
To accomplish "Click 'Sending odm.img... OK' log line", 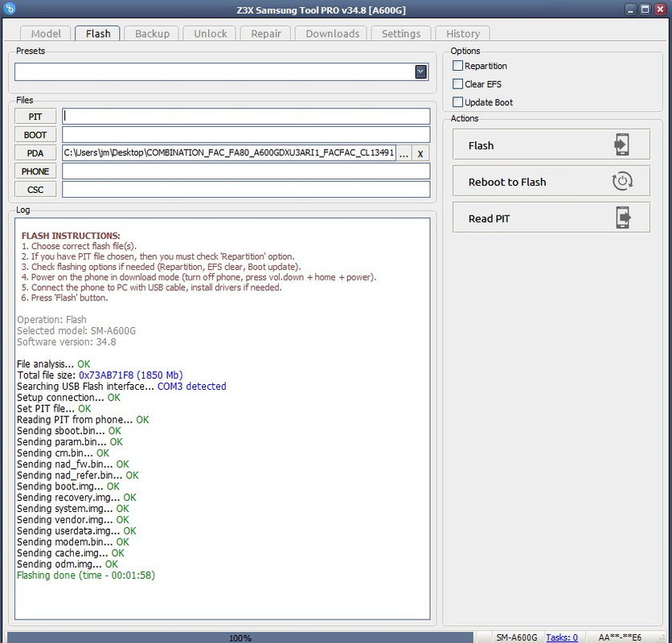I will click(68, 564).
